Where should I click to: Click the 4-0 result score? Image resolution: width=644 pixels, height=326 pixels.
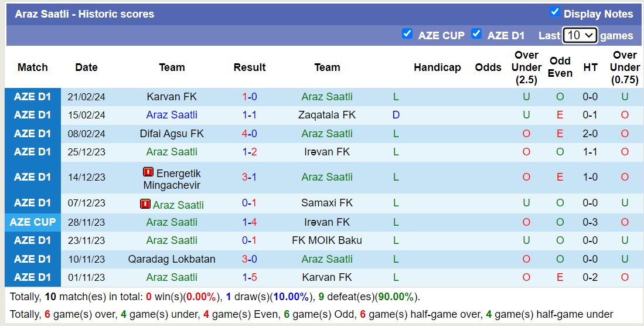pyautogui.click(x=250, y=134)
